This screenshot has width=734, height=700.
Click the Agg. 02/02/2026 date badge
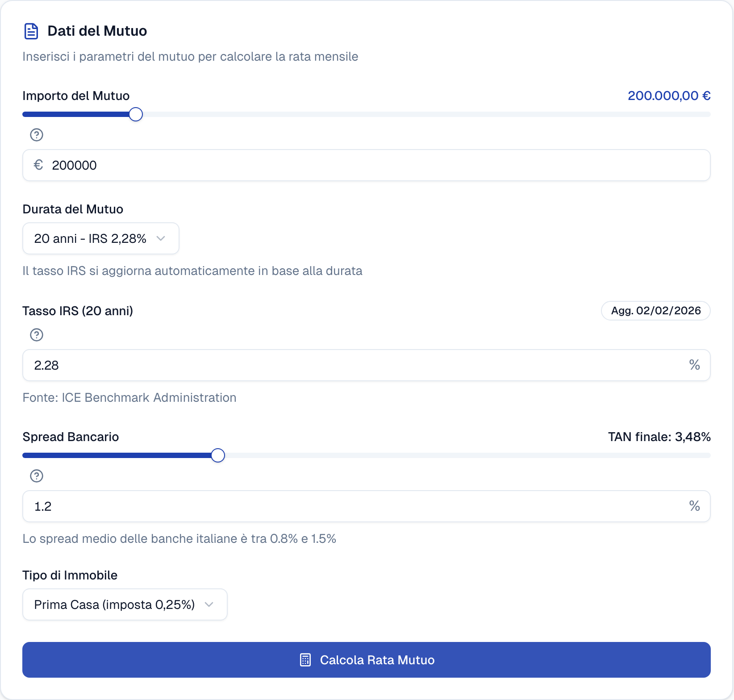655,311
